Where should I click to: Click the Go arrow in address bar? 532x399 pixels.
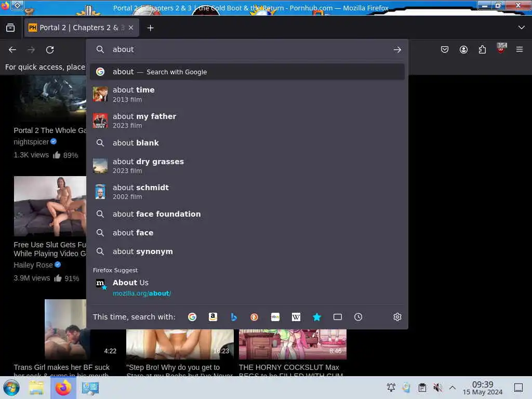click(397, 50)
